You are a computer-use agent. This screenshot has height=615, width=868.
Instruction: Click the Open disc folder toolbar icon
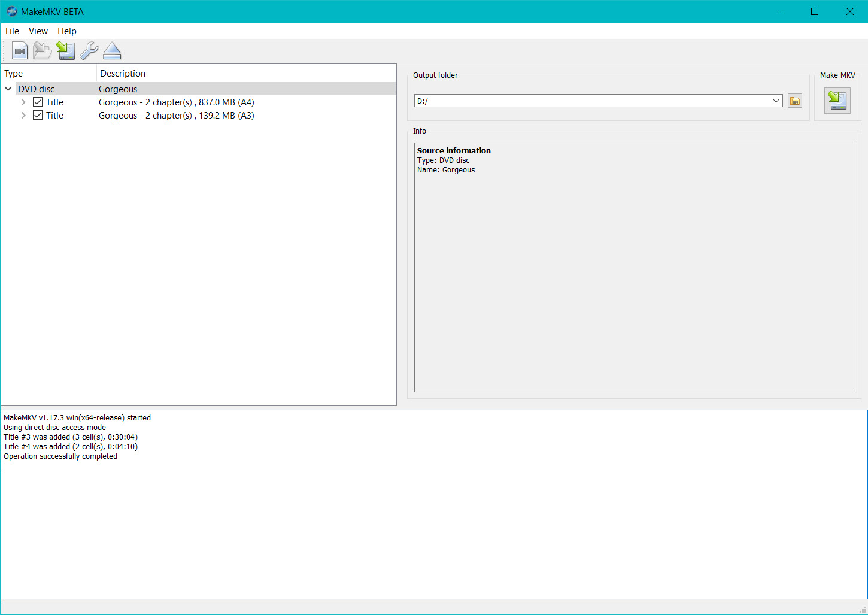click(x=43, y=51)
